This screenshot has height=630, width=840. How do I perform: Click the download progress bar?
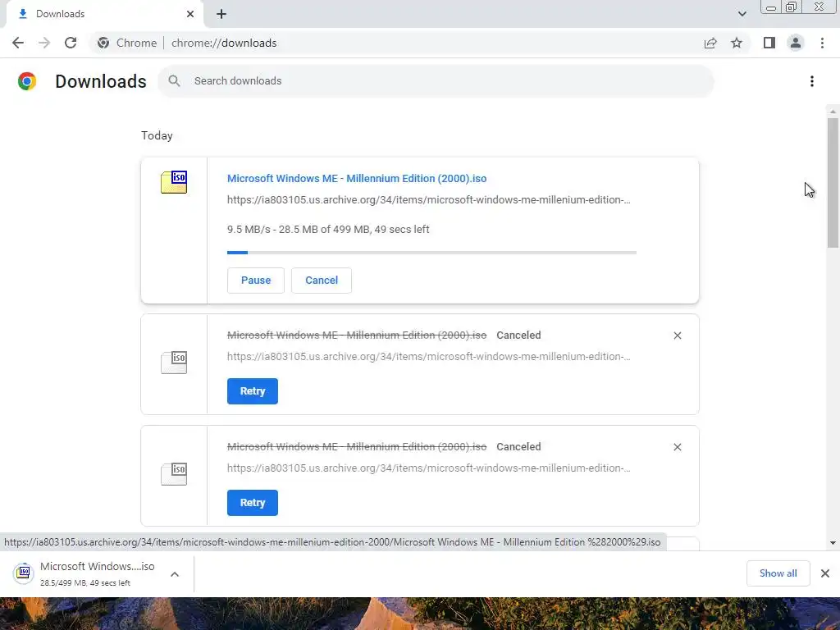point(431,253)
